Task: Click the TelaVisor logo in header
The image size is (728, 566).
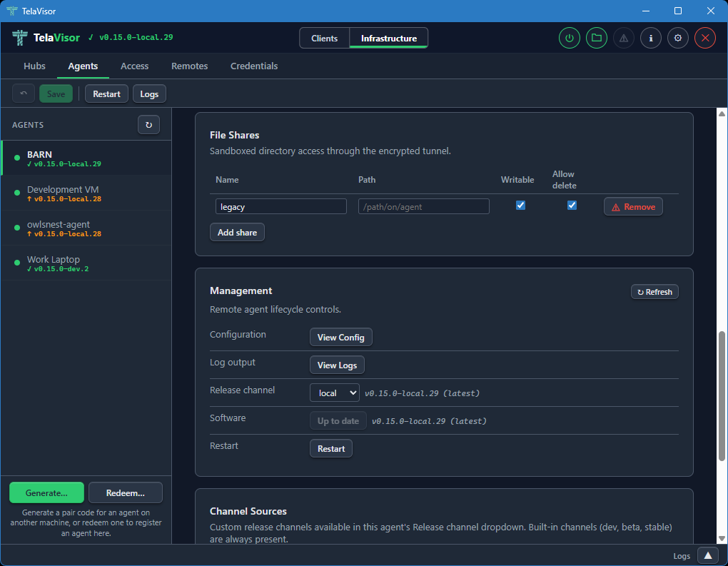Action: click(19, 38)
